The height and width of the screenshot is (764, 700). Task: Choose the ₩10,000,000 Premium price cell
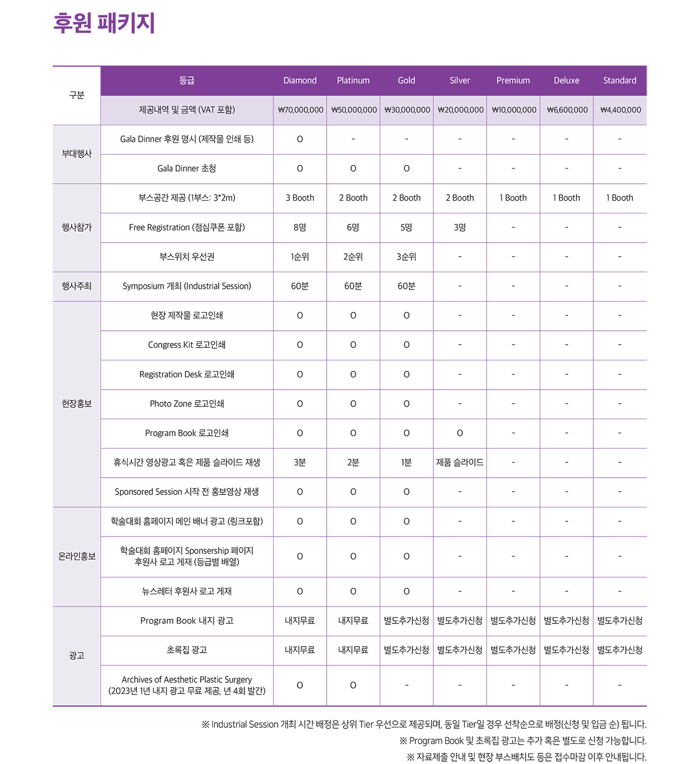click(x=514, y=110)
